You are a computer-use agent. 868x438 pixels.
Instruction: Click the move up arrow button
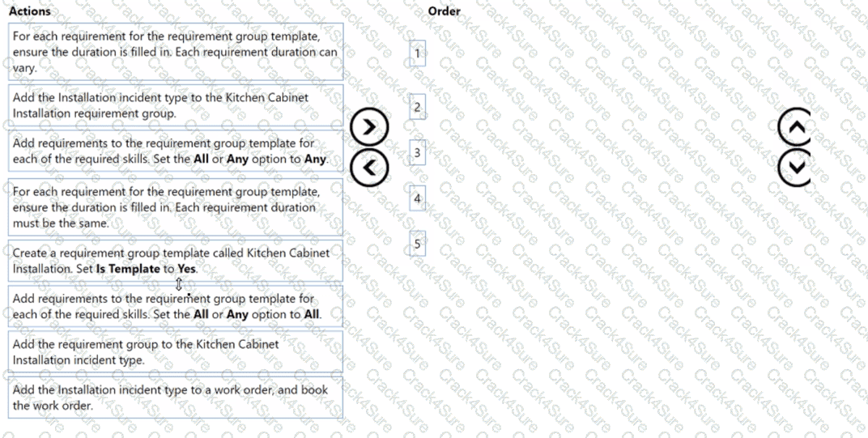tap(794, 126)
